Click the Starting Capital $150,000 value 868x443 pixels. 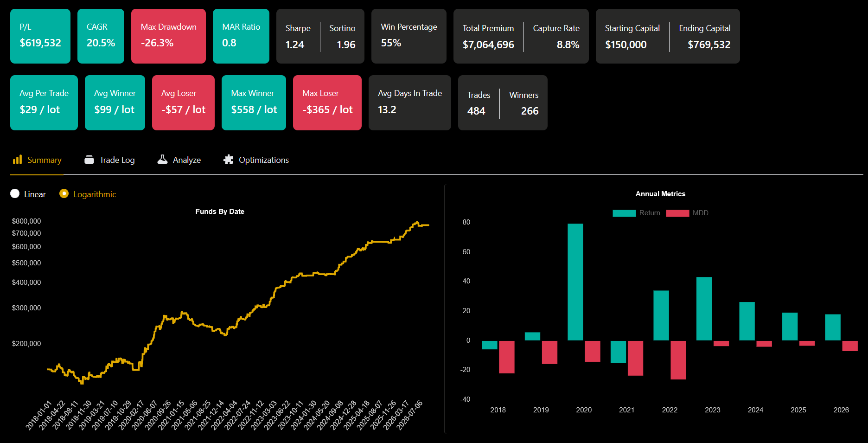[x=625, y=45]
